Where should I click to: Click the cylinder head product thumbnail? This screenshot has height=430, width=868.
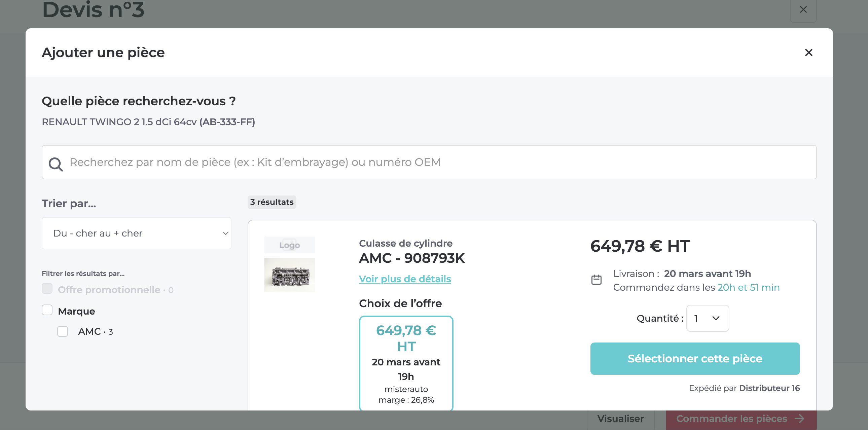[x=289, y=275]
